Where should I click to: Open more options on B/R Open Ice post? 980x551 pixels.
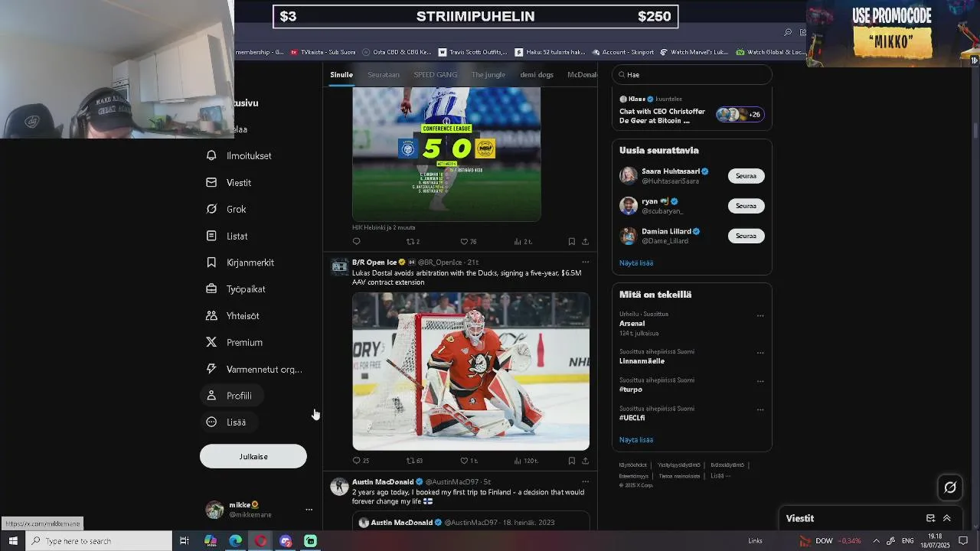(585, 262)
